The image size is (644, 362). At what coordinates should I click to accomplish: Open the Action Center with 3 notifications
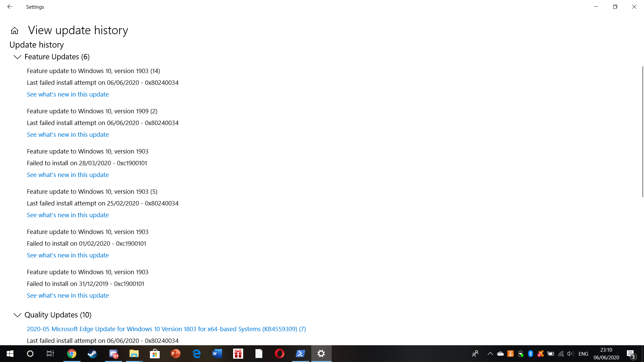(x=631, y=354)
